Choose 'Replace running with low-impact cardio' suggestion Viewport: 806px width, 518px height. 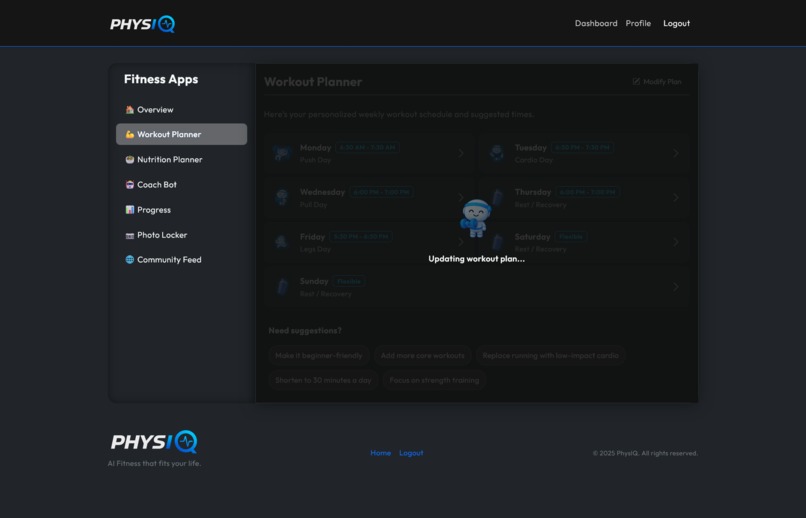pos(551,355)
